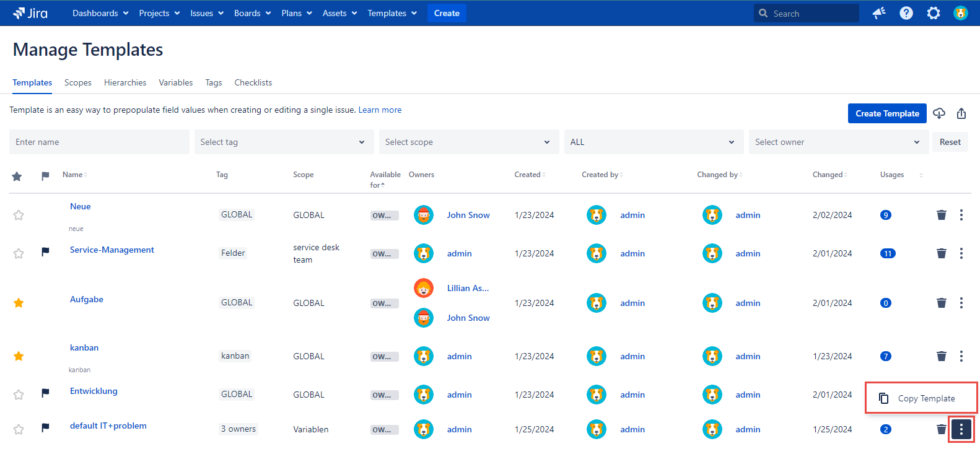Open the help question mark icon
The height and width of the screenshot is (454, 980).
(906, 13)
